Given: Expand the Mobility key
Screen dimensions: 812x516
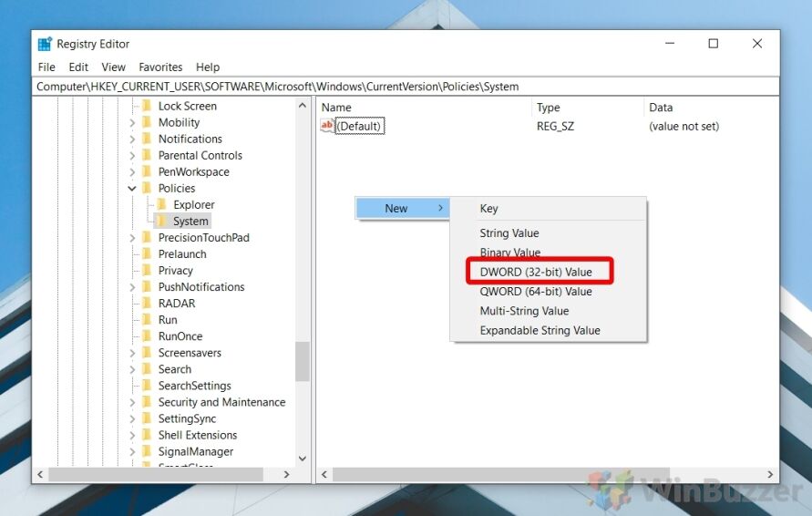Looking at the screenshot, I should [132, 123].
